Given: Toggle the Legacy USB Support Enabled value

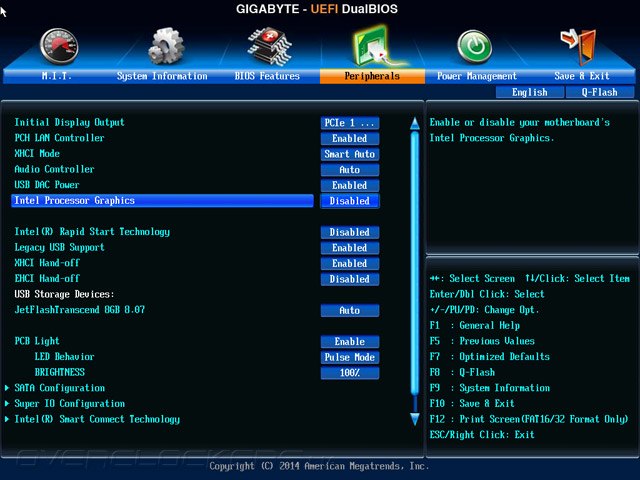Looking at the screenshot, I should point(350,248).
